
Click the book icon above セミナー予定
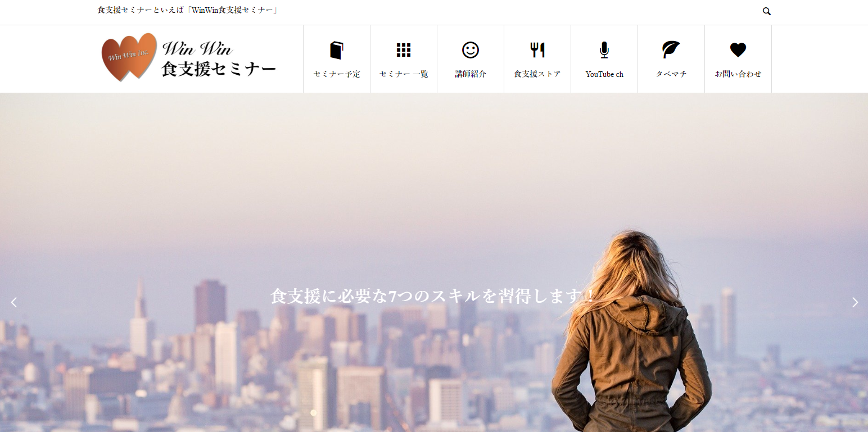coord(336,50)
